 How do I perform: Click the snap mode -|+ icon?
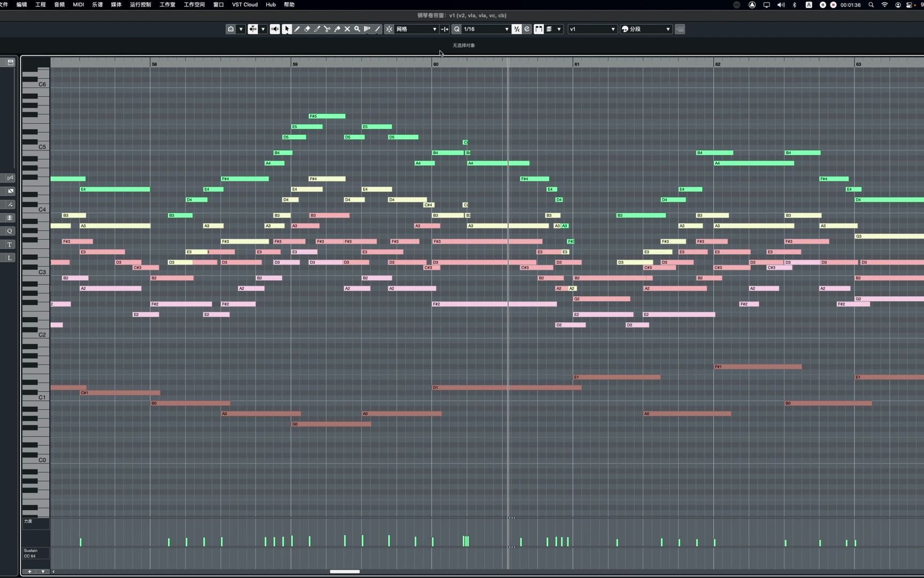[x=444, y=29]
